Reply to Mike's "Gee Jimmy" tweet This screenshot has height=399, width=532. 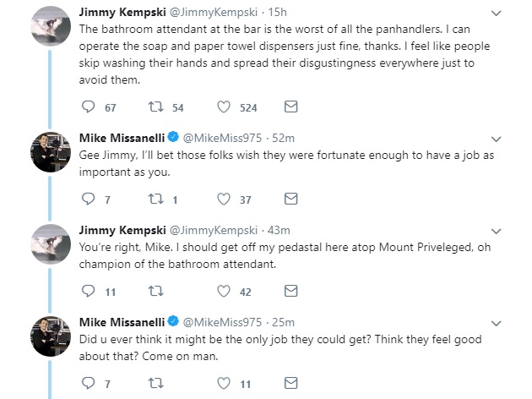tap(88, 199)
